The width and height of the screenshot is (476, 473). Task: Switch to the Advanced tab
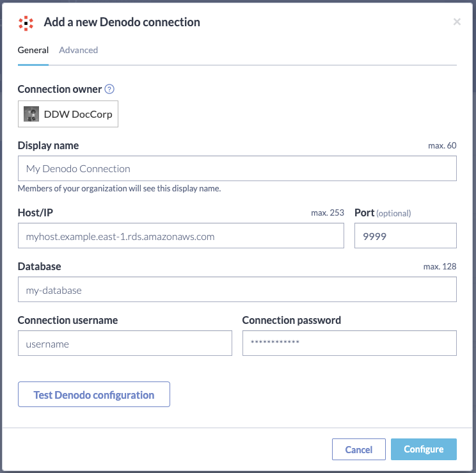click(x=78, y=50)
